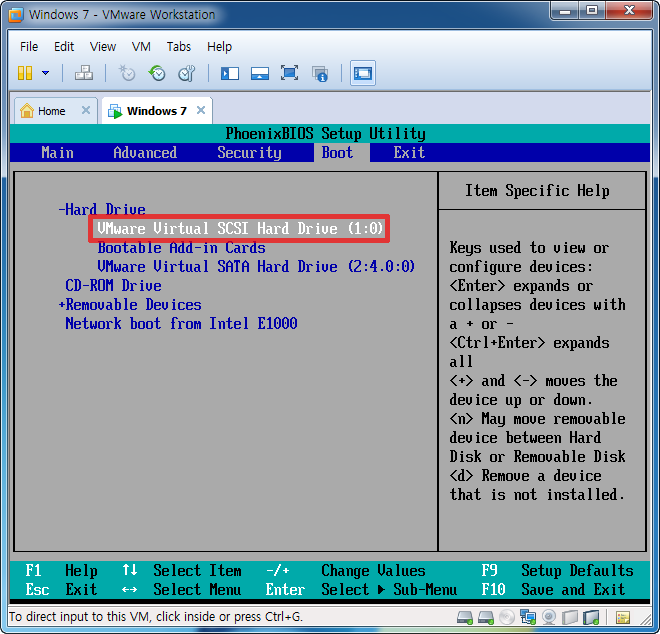Select the Main BIOS menu

click(x=57, y=152)
